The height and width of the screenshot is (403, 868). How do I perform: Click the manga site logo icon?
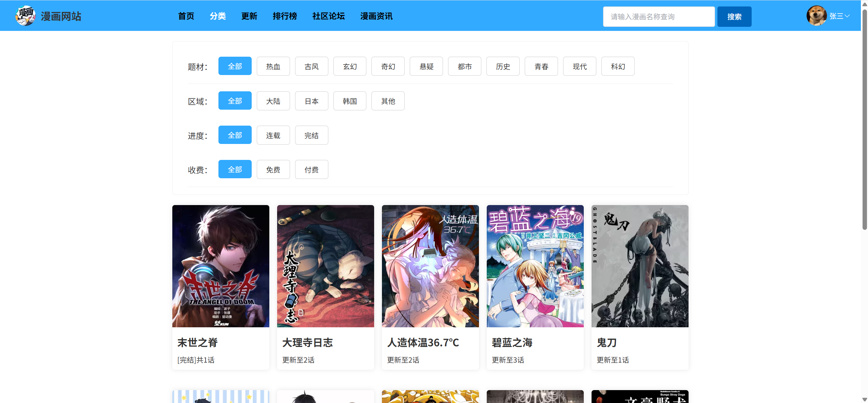click(25, 16)
